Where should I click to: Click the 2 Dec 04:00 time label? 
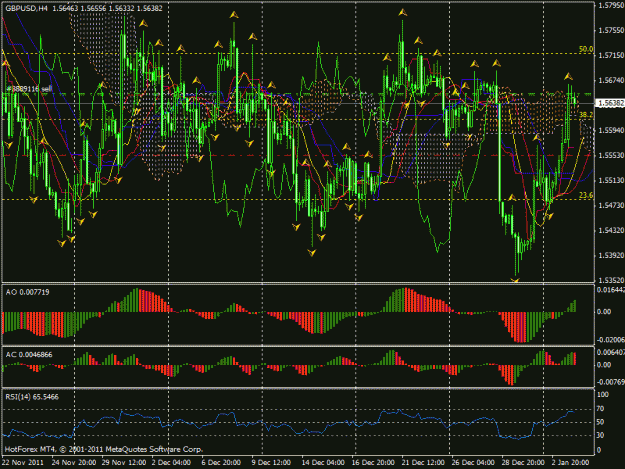[171, 463]
